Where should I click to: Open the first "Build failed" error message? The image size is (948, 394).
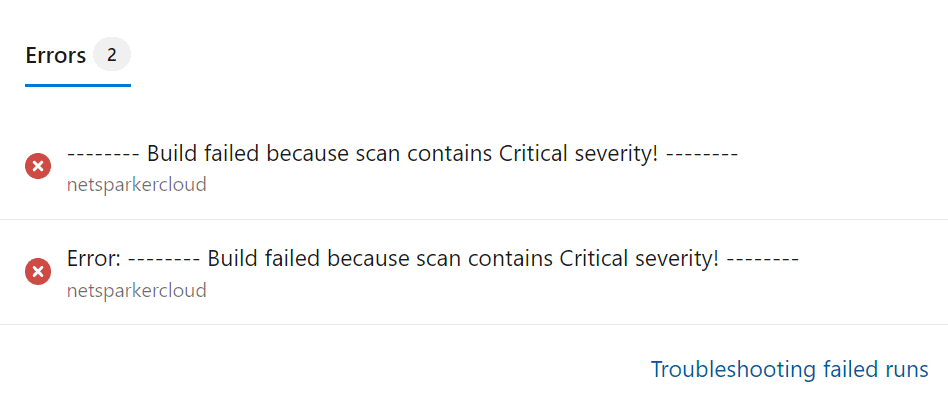403,154
